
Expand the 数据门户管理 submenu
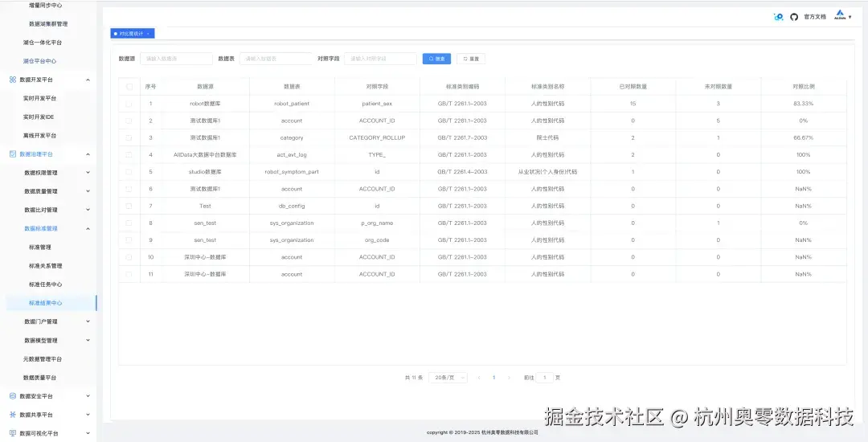point(88,321)
